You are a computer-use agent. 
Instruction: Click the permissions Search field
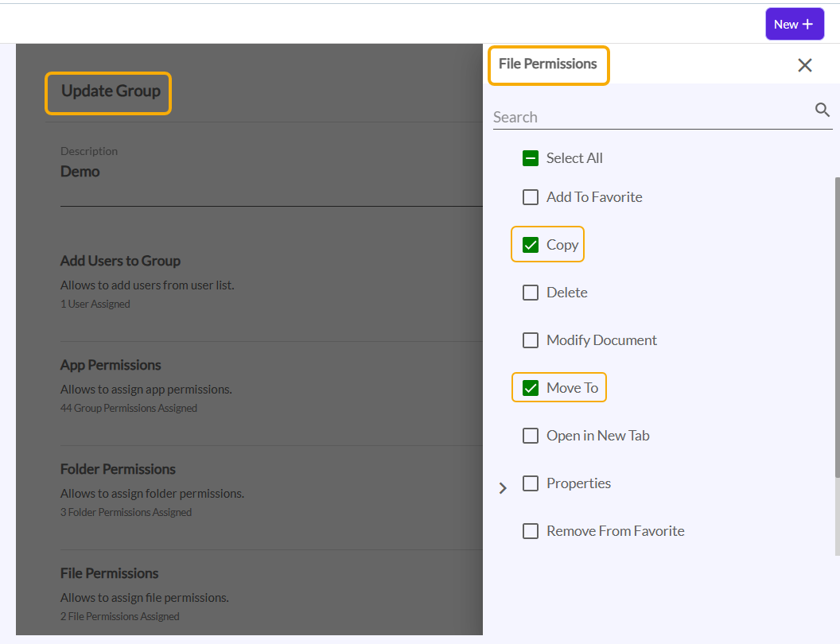(x=648, y=117)
